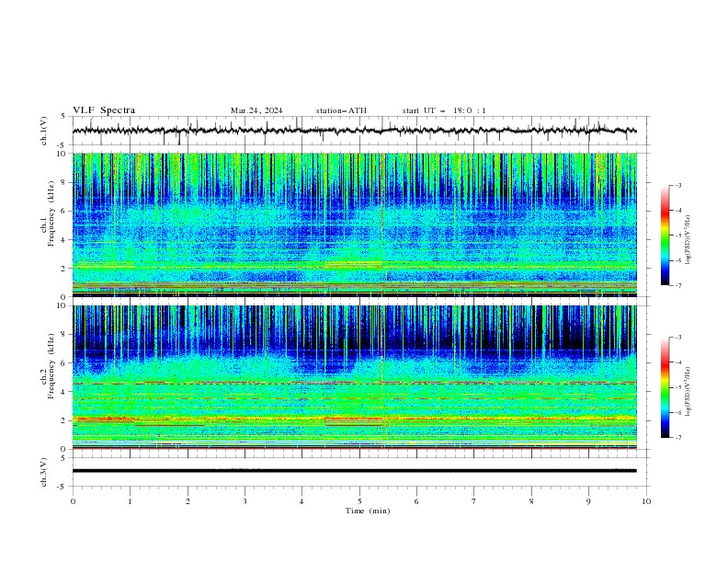Click the "log(PSD)(V²/Hz)" label beside ch.1 color bar
This screenshot has height=563, width=728.
688,240
